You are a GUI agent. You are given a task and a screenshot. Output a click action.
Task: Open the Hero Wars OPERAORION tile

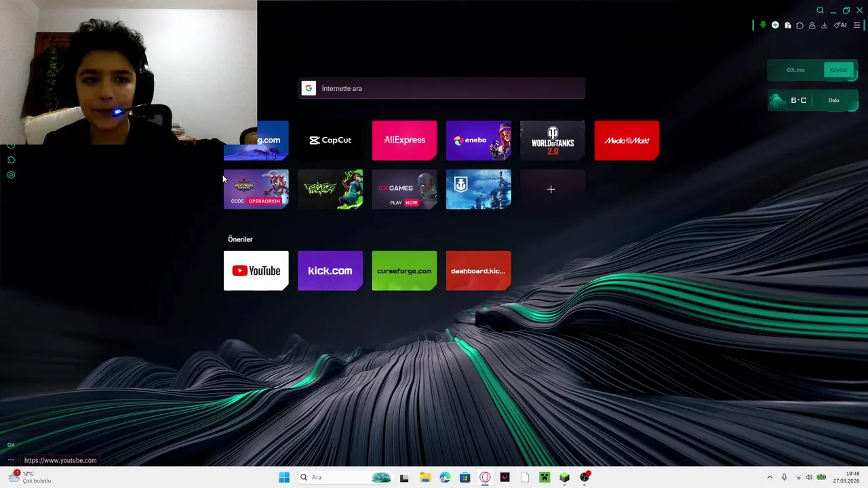[x=256, y=189]
